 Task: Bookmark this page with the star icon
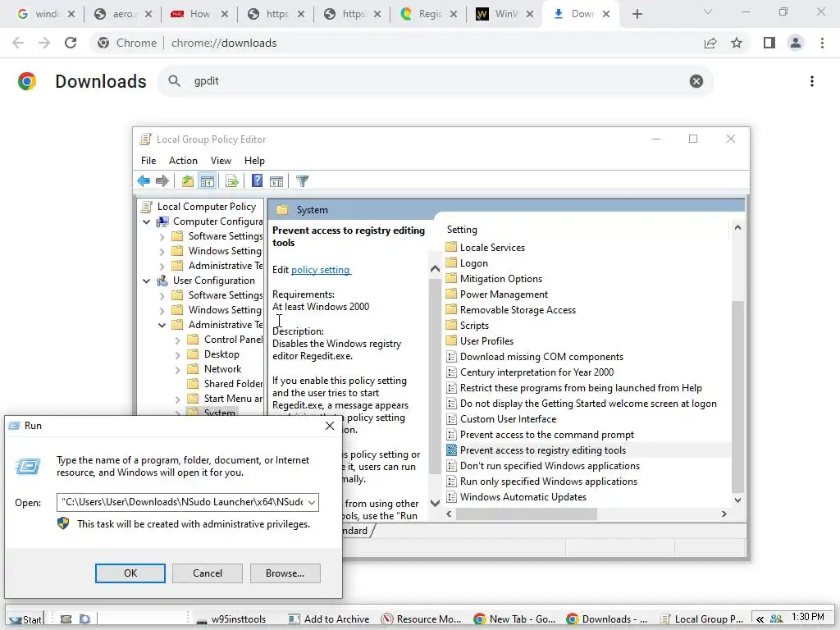737,43
